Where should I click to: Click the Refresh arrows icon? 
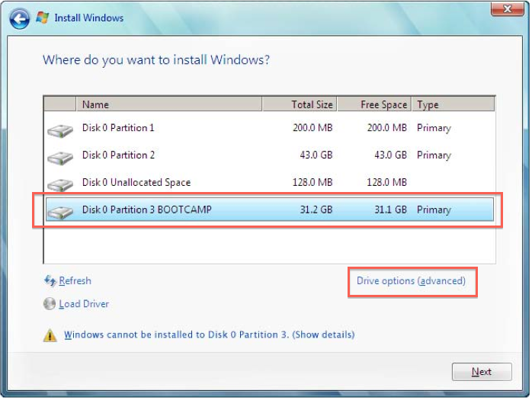(x=50, y=281)
